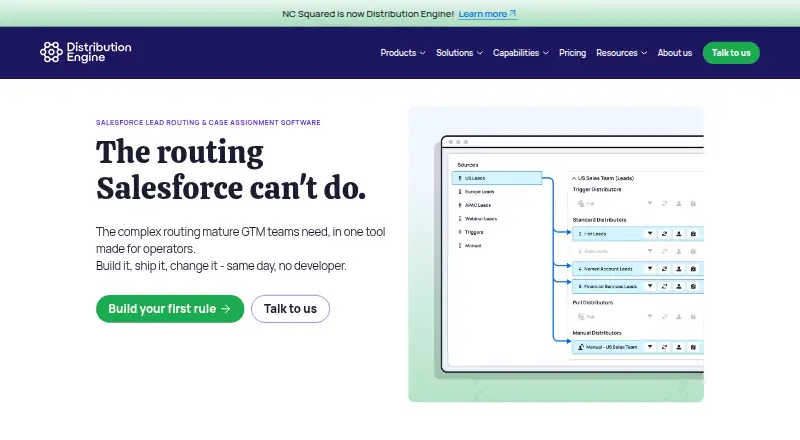Collapse the US Sales Team (Leads) section

pos(574,178)
